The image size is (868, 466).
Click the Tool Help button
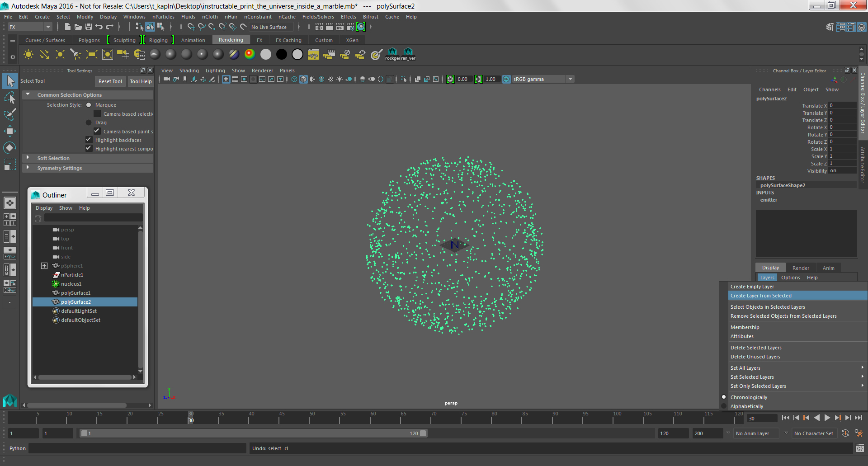141,81
